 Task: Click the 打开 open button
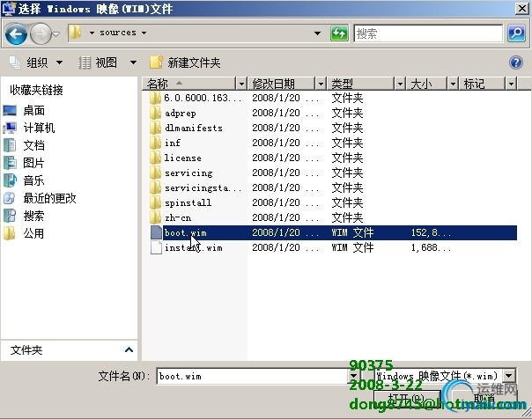pos(406,399)
